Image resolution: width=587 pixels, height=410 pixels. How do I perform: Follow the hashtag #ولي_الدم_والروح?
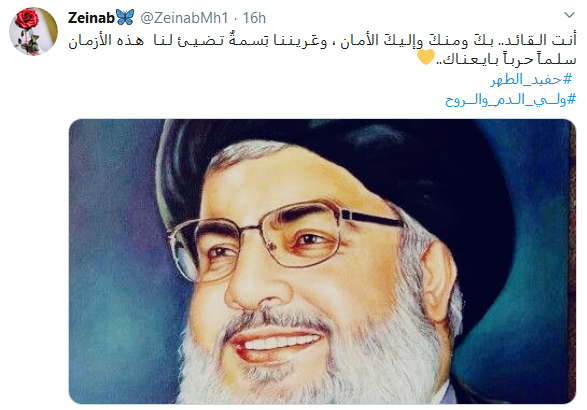tap(510, 100)
